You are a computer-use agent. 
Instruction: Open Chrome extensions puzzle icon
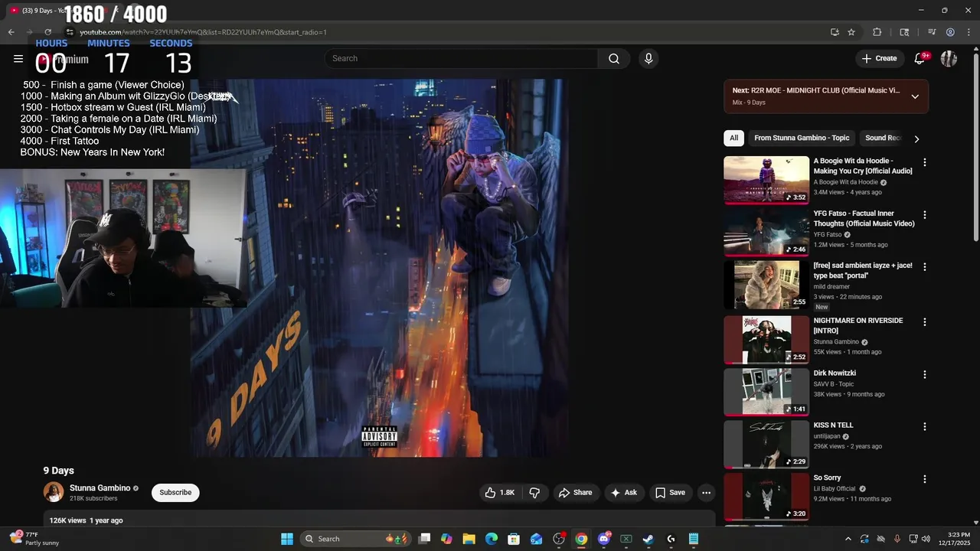877,32
